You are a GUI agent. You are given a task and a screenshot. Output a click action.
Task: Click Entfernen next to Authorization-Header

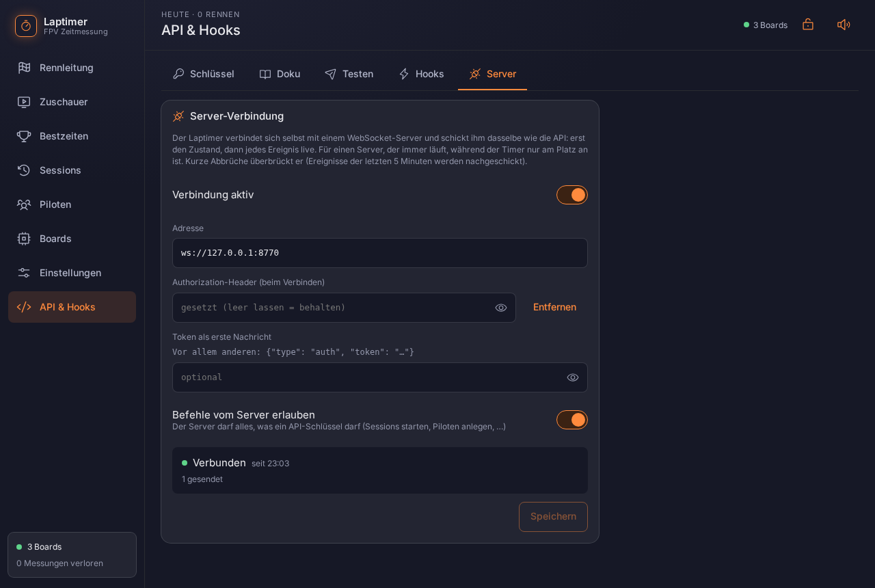(554, 307)
